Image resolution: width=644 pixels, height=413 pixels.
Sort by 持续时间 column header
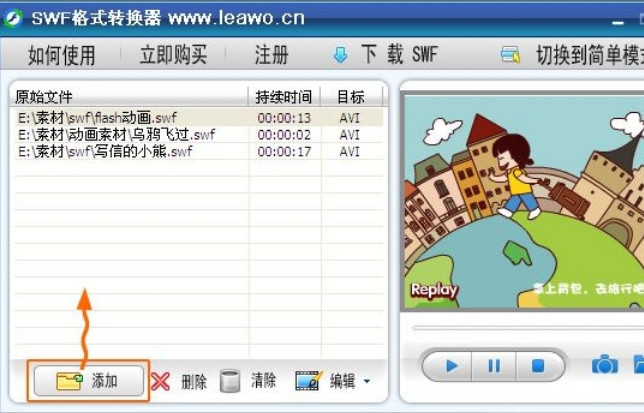tap(284, 97)
